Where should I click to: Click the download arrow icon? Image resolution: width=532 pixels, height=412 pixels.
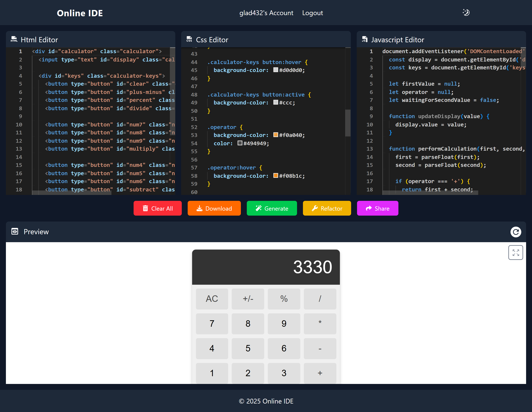[199, 208]
